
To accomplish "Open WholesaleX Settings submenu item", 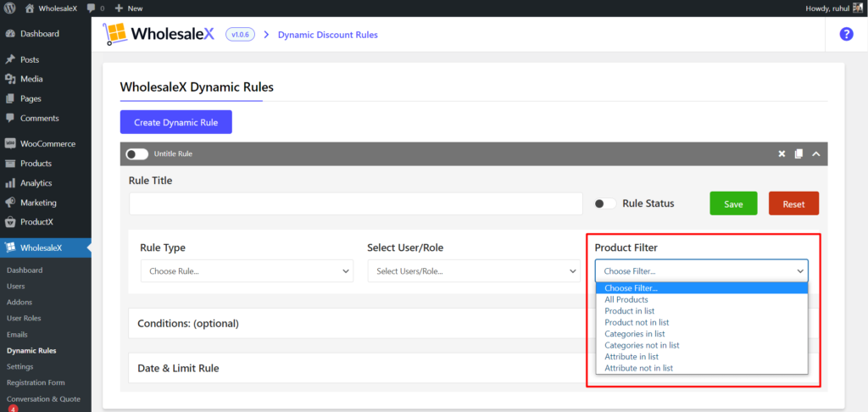I will pyautogui.click(x=20, y=366).
